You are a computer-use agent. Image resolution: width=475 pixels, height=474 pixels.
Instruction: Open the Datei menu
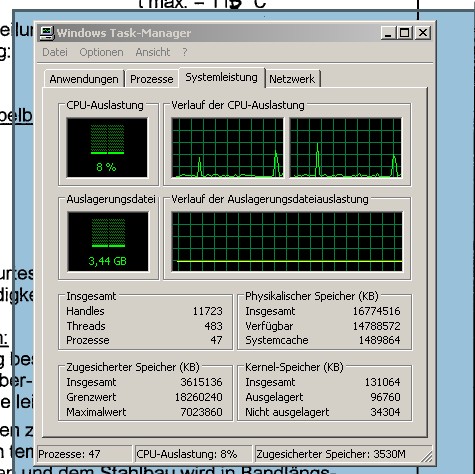55,52
